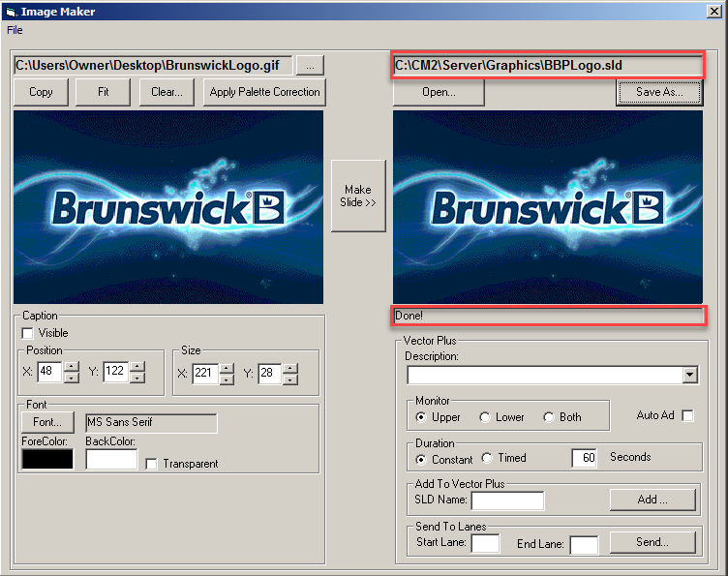Decrease Size Y with the down arrow
This screenshot has height=576, width=728.
coord(289,379)
